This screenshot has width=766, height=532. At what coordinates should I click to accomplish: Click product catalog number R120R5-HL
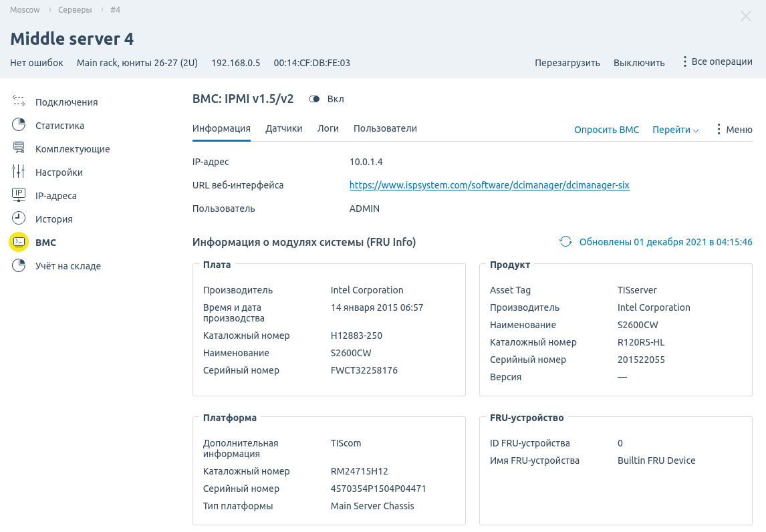641,342
